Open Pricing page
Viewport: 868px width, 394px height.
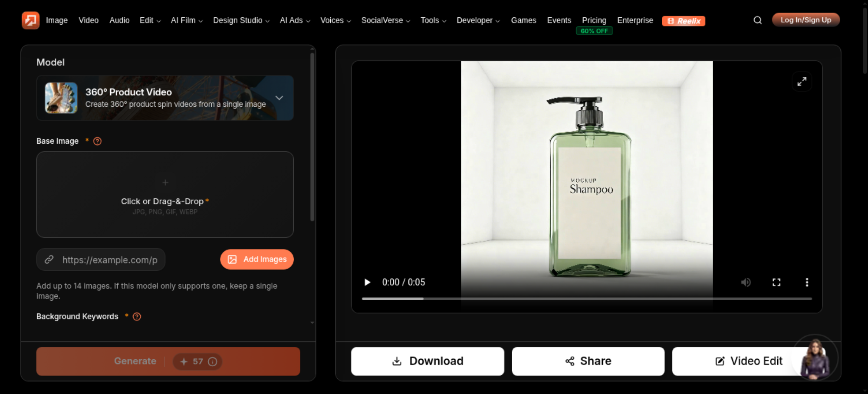click(x=594, y=20)
